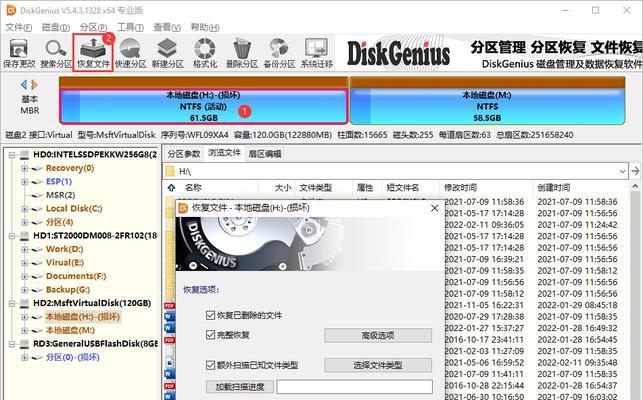Open the 工具(T) menu

130,27
